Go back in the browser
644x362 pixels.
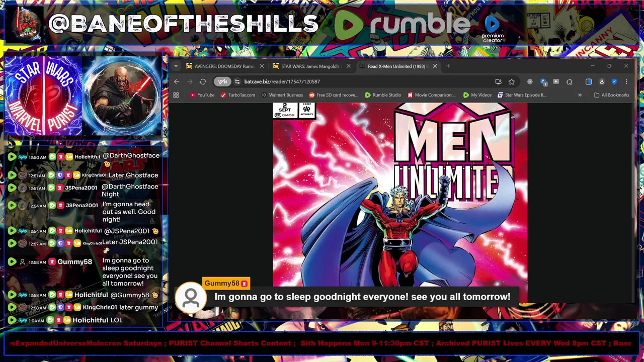(177, 81)
